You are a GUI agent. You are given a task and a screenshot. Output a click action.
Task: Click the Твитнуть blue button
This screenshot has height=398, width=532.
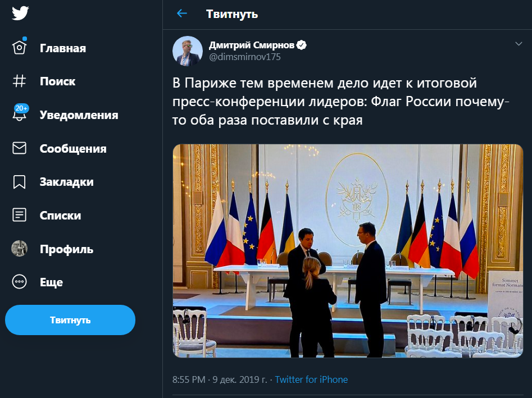[x=70, y=320]
